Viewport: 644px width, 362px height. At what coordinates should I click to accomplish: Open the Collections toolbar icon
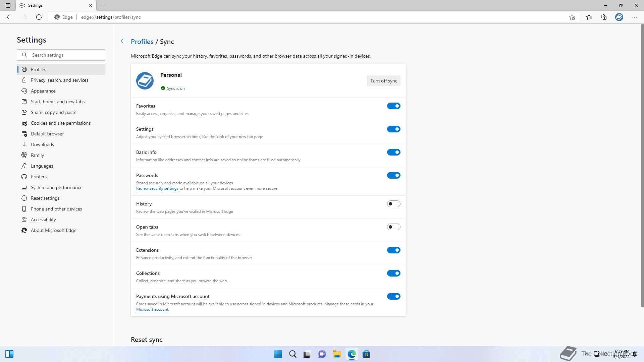click(604, 17)
